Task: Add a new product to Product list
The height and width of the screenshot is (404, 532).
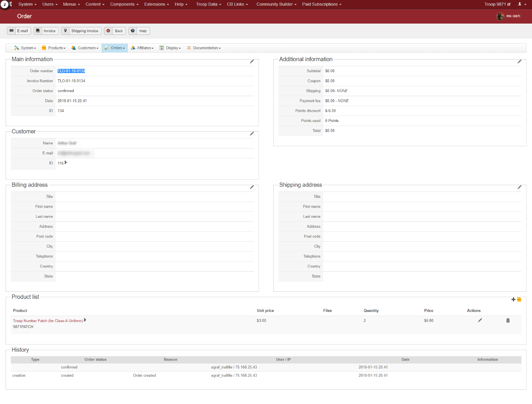Action: (x=516, y=300)
